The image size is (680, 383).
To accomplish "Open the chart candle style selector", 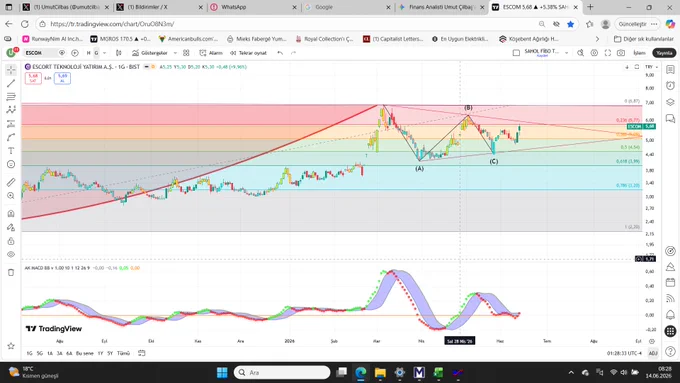I will click(118, 53).
